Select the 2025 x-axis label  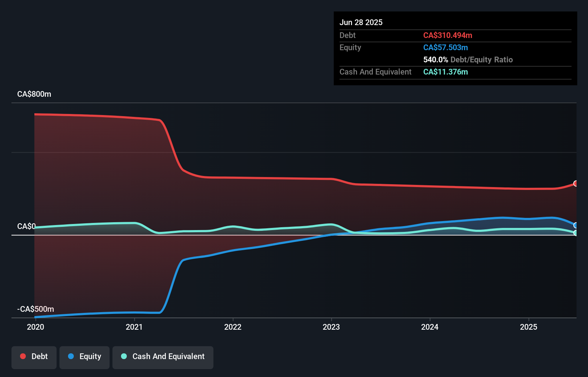[529, 327]
